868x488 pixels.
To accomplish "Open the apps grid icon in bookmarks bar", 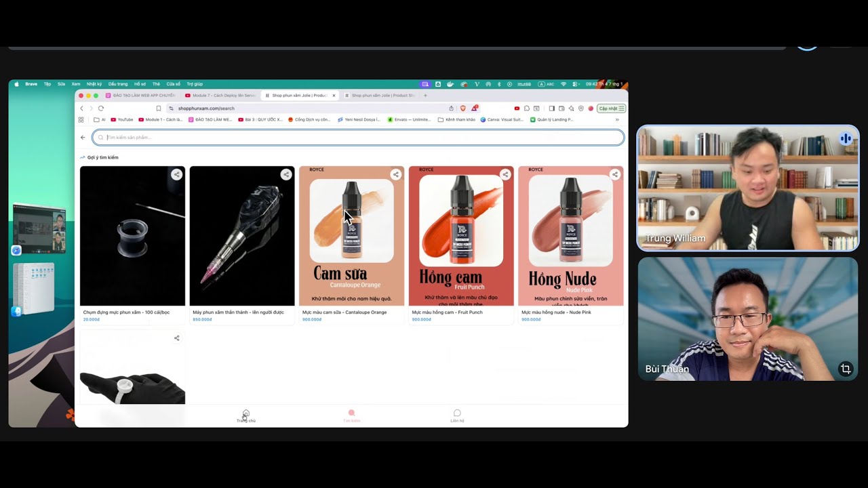I will [81, 119].
